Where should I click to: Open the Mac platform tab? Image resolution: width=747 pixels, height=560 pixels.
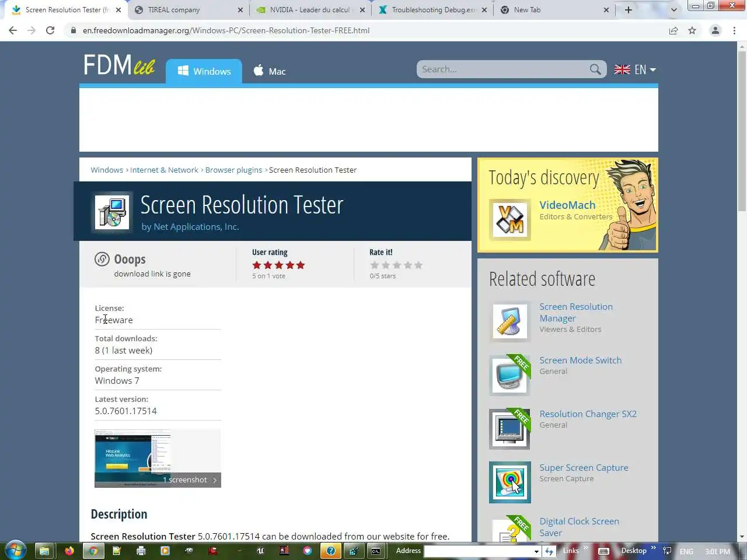tap(269, 71)
